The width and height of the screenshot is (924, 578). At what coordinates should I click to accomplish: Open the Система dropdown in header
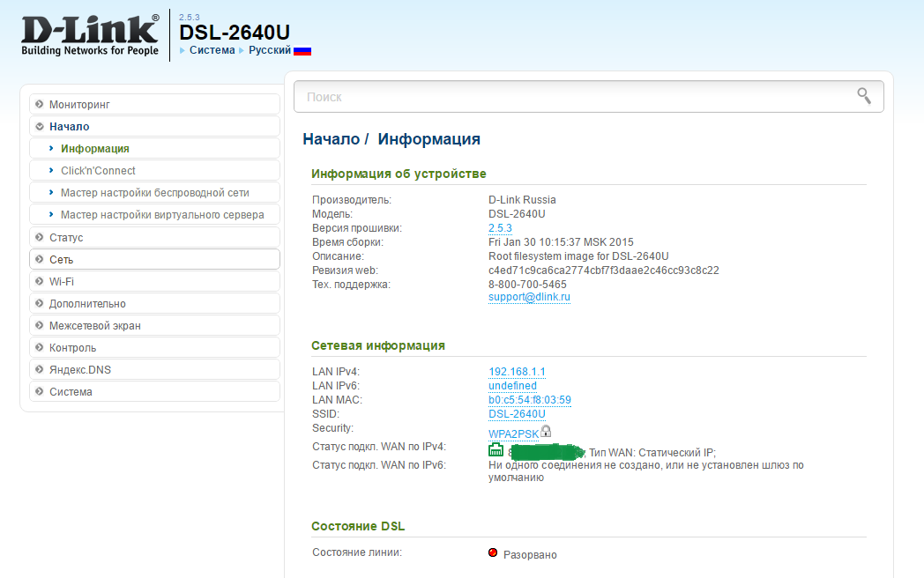[212, 51]
